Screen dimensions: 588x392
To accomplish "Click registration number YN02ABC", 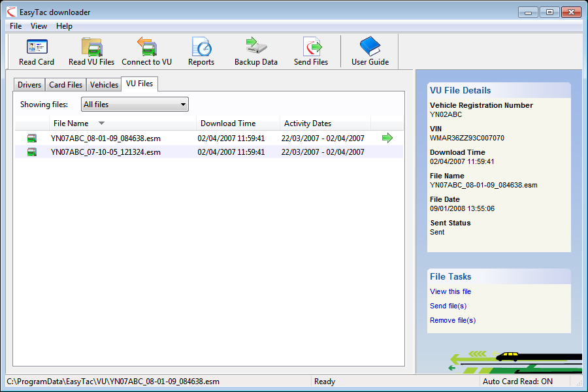I will coord(446,114).
